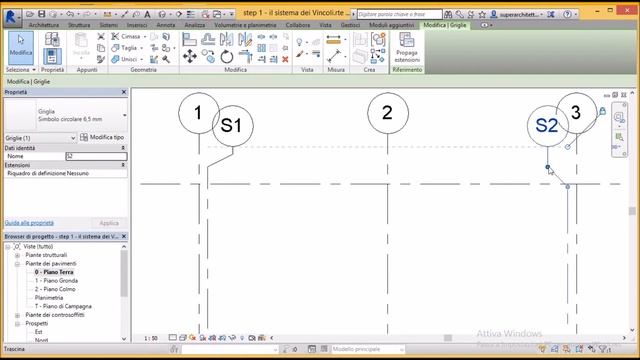The width and height of the screenshot is (640, 360).
Task: Click the red X Delete tool
Action: (x=285, y=59)
